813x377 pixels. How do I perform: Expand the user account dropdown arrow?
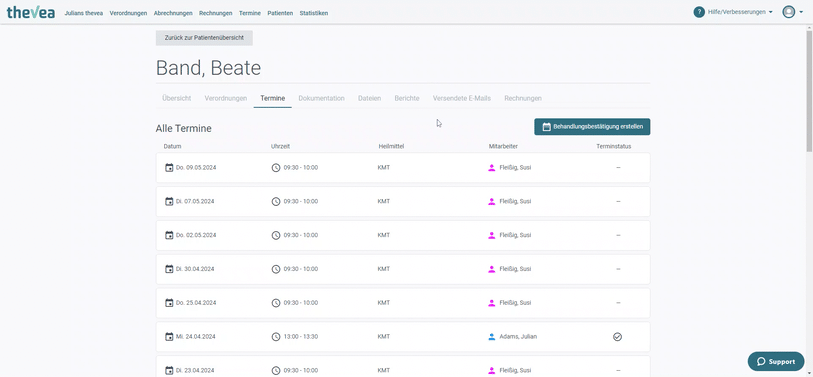(x=801, y=12)
